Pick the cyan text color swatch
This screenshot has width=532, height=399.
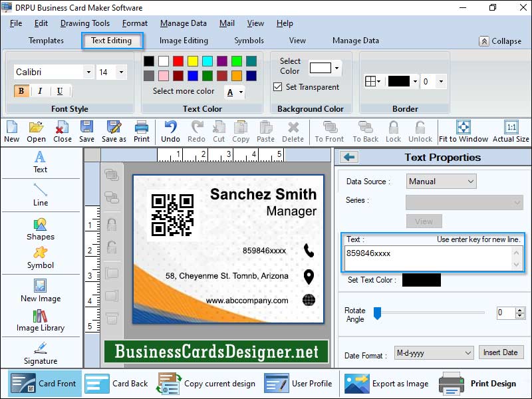click(x=207, y=61)
